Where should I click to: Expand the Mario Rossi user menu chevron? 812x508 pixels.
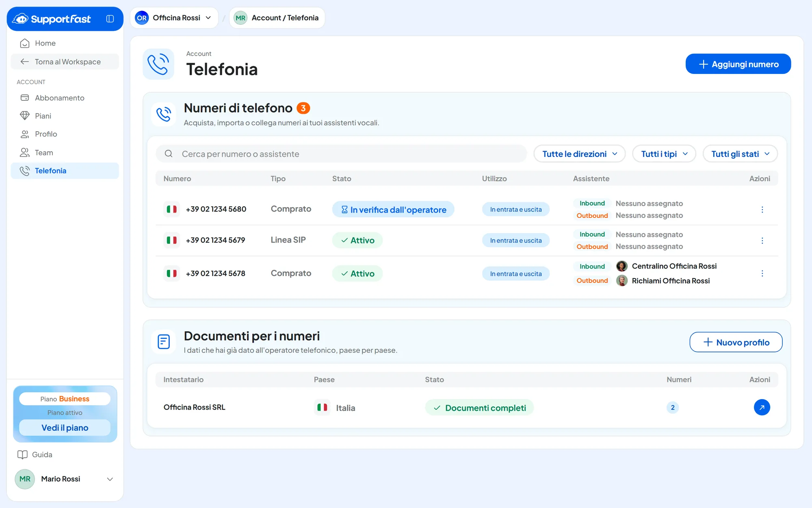coord(110,479)
